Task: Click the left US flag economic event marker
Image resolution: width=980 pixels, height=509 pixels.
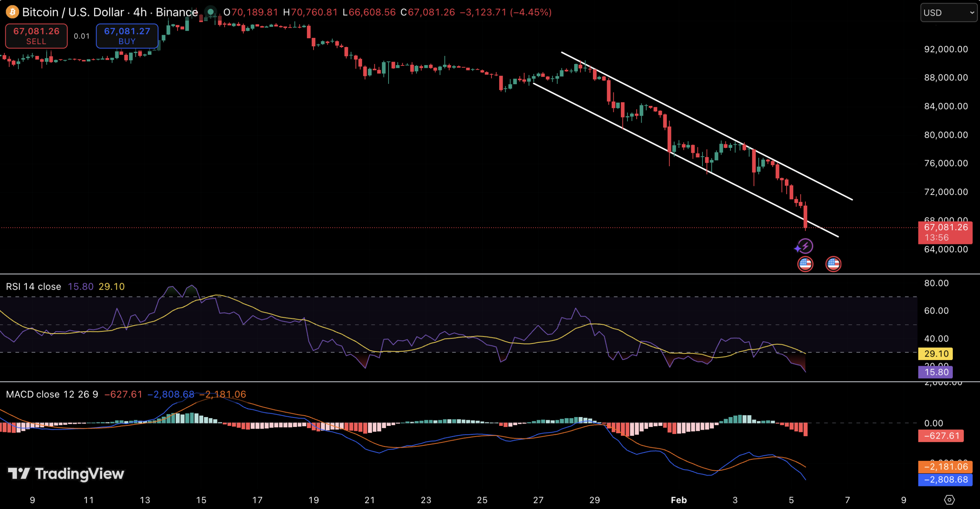Action: 805,264
